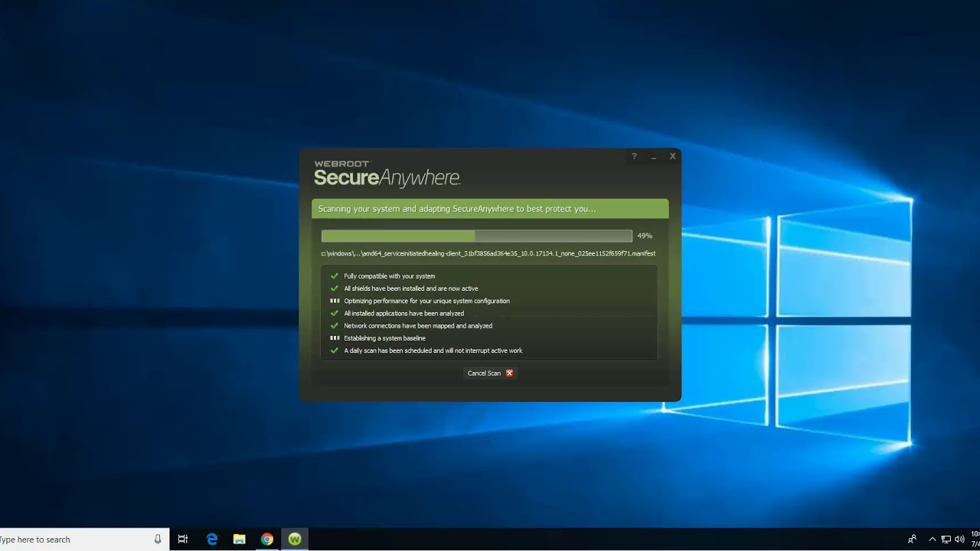Image resolution: width=980 pixels, height=551 pixels.
Task: Launch Microsoft Edge from taskbar
Action: coord(212,540)
